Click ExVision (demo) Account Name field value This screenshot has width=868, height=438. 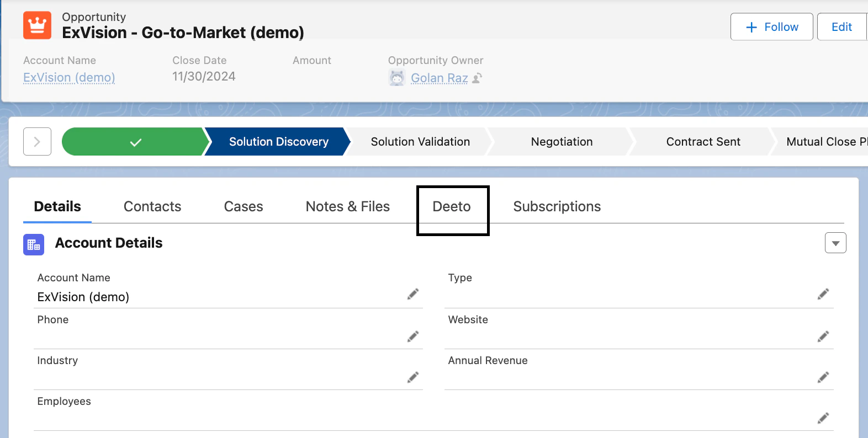coord(83,297)
